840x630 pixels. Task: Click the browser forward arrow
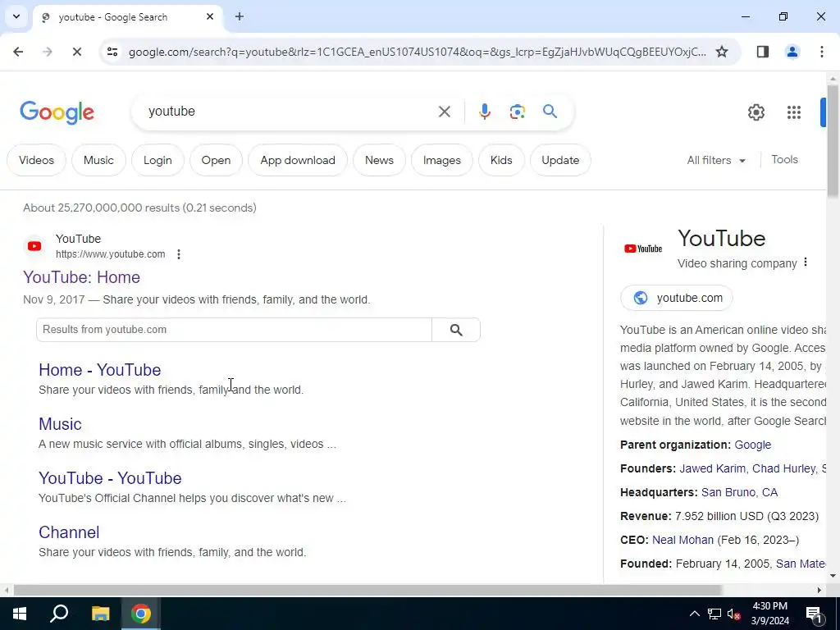pyautogui.click(x=47, y=52)
